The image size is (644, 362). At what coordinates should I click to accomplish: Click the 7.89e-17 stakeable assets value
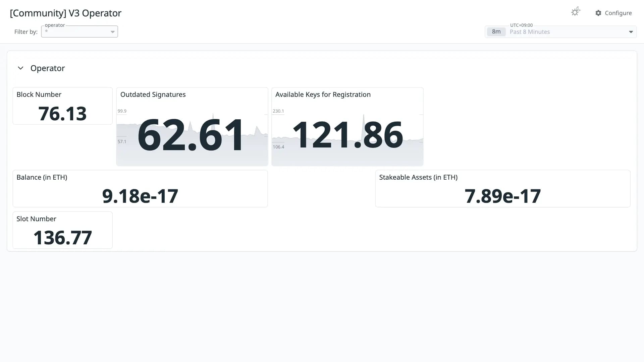[502, 196]
